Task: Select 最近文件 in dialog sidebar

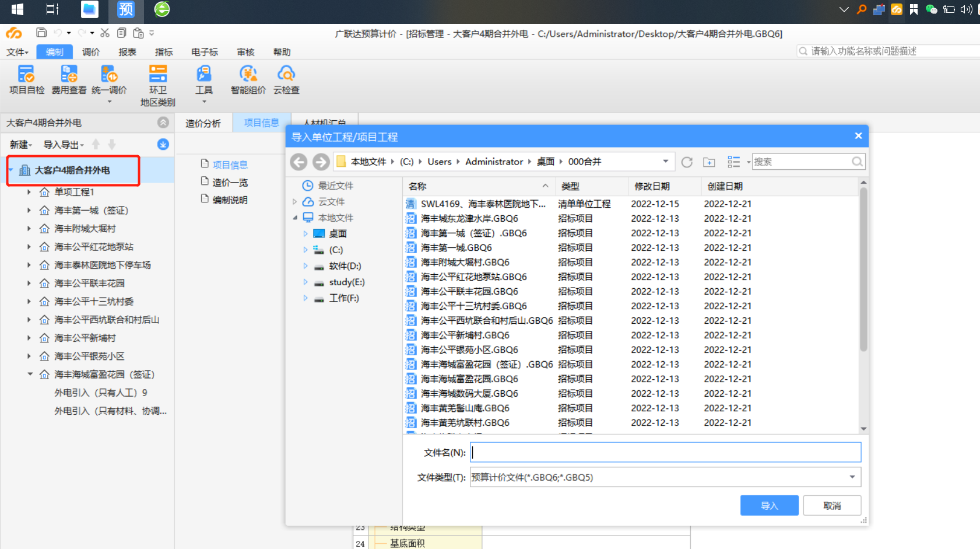Action: (x=335, y=186)
